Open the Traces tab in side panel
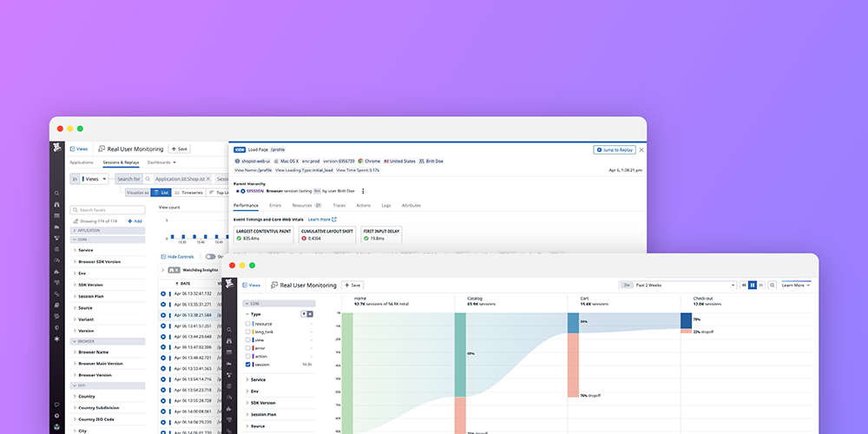Viewport: 868px width, 434px height. tap(339, 206)
